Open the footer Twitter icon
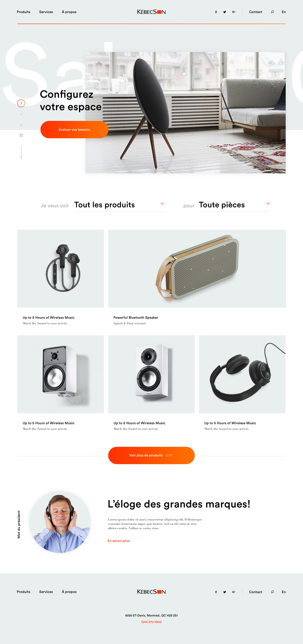 tap(225, 592)
